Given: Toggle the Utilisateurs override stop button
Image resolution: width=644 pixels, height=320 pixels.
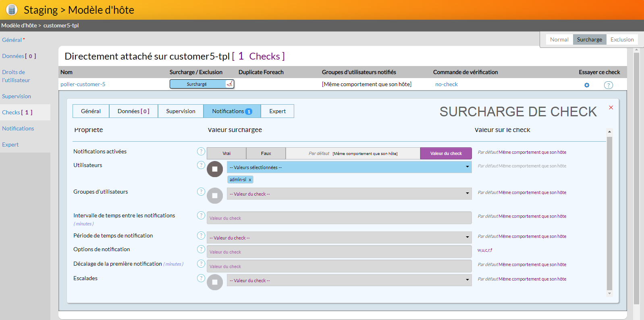Looking at the screenshot, I should [x=215, y=169].
